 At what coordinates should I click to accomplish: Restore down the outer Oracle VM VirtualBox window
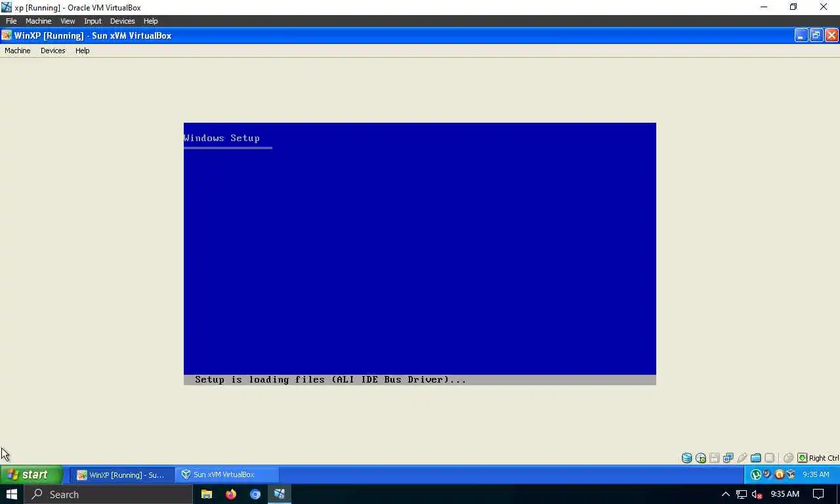[793, 7]
